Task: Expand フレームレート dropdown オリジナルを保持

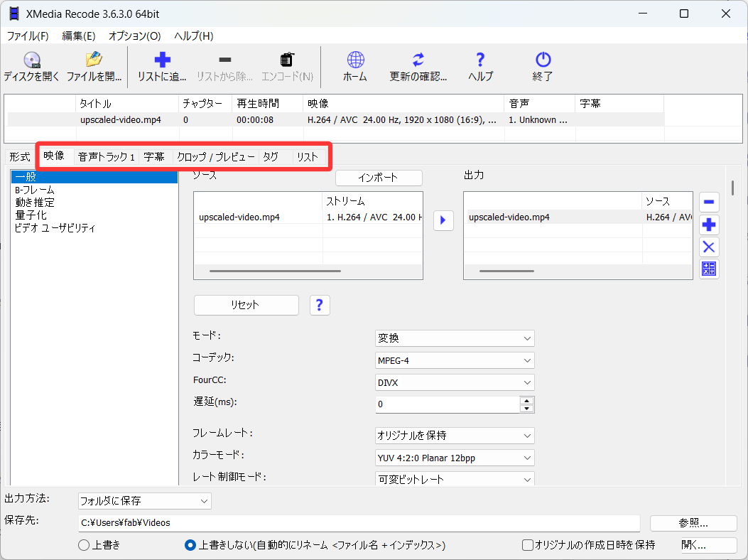Action: pos(455,436)
